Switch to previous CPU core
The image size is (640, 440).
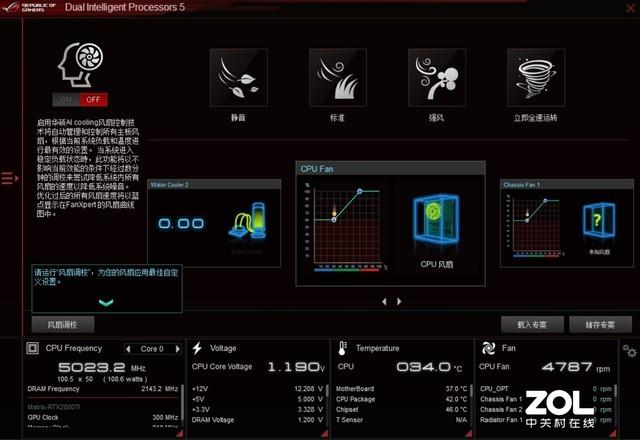point(129,349)
